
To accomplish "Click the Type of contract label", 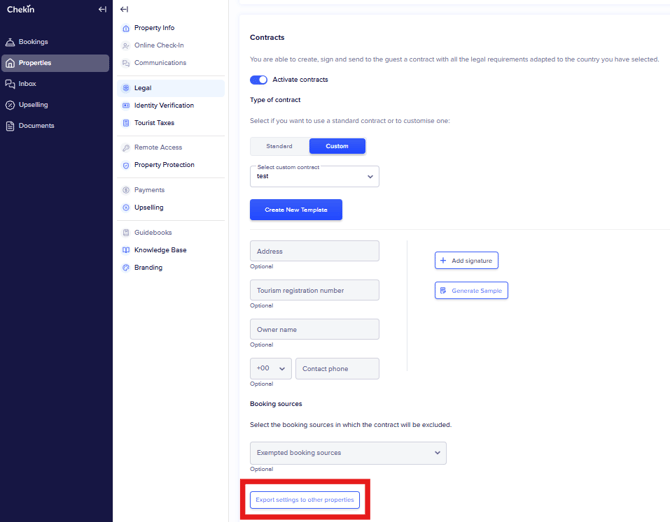I will point(275,100).
